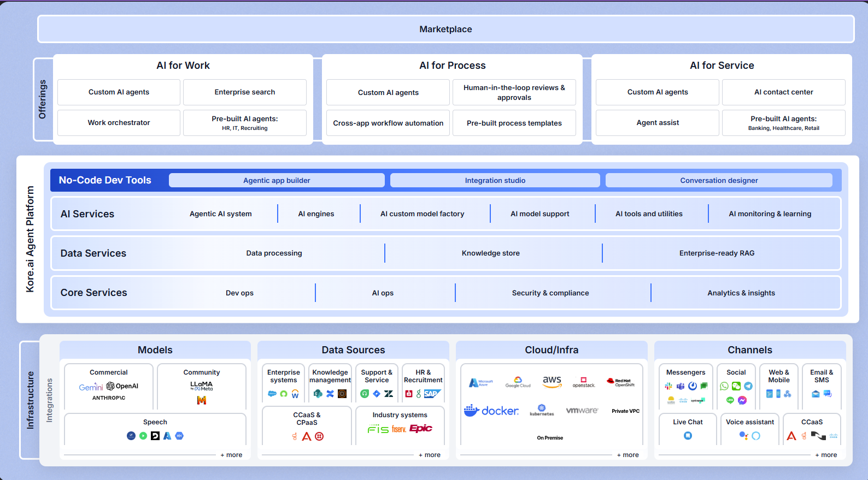Click Enterprise search under AI for Work
This screenshot has height=480, width=868.
[x=245, y=92]
